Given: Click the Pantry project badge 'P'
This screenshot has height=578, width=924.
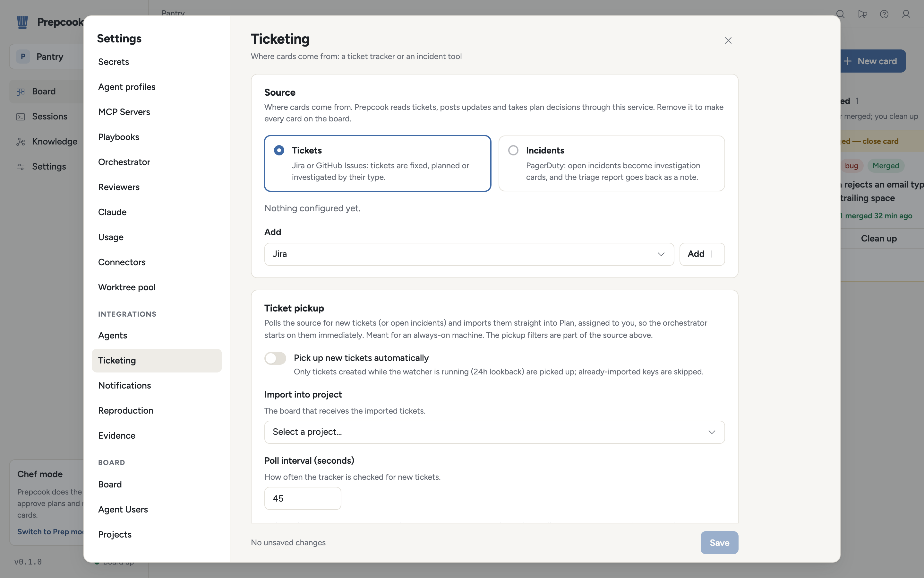Looking at the screenshot, I should [x=23, y=57].
